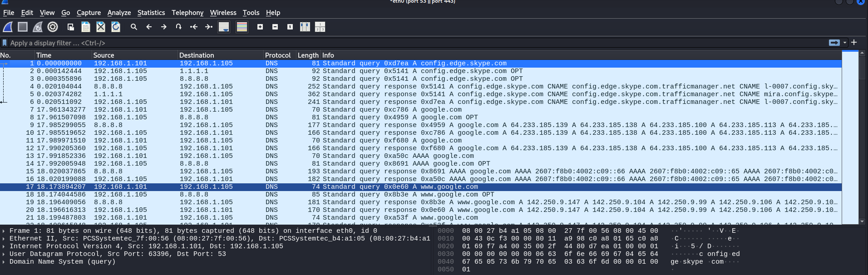The width and height of the screenshot is (868, 275).
Task: Expand User Datagram Protocol section
Action: tap(4, 254)
